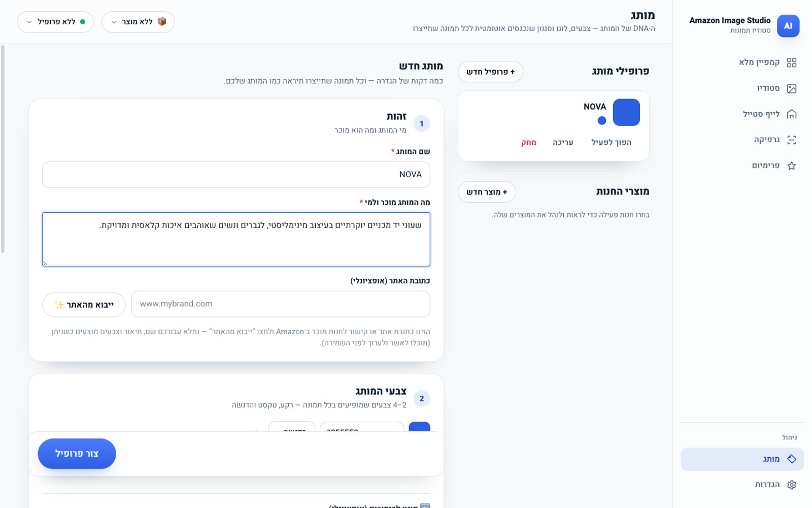Click עריכה on NOVA profile
Screen dimensions: 812x508
click(563, 143)
